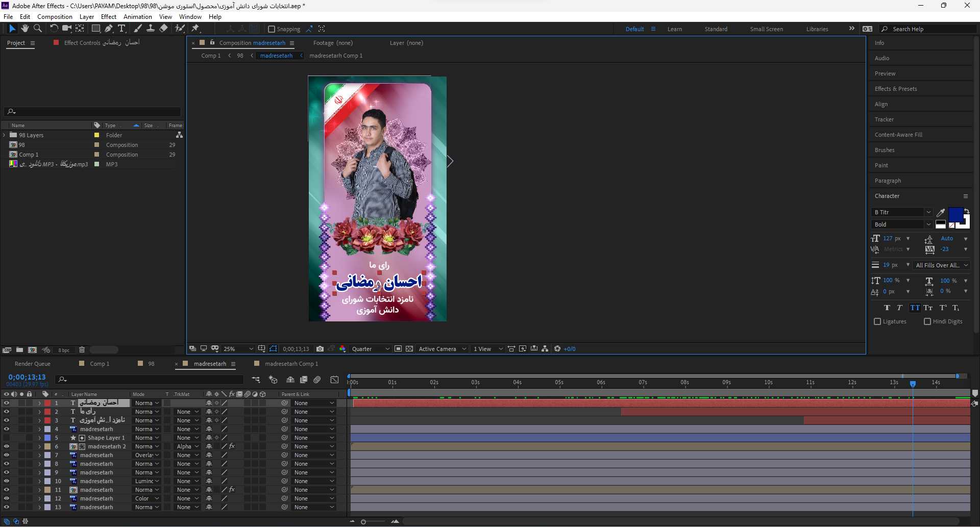Click the region of interest icon

tap(398, 349)
